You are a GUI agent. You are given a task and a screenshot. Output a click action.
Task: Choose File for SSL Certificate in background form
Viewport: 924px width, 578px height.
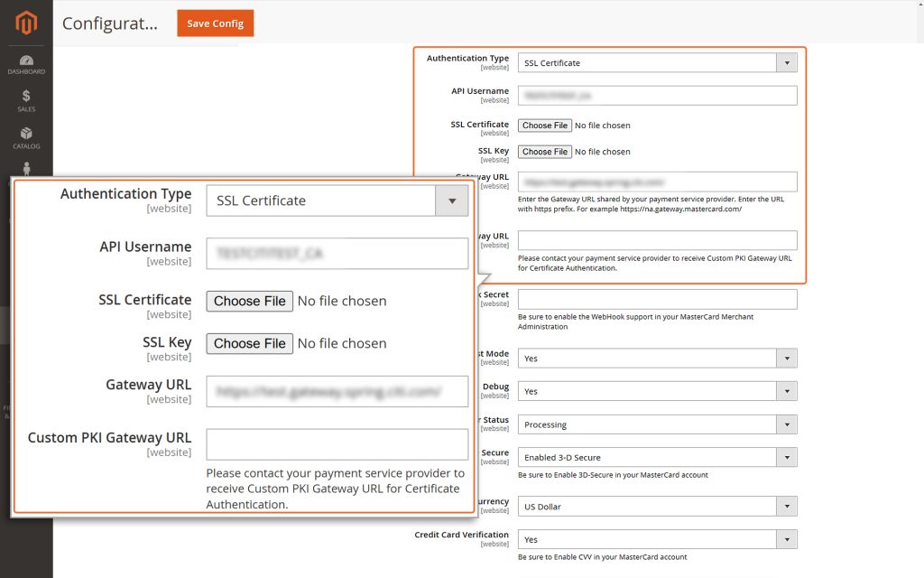point(544,125)
